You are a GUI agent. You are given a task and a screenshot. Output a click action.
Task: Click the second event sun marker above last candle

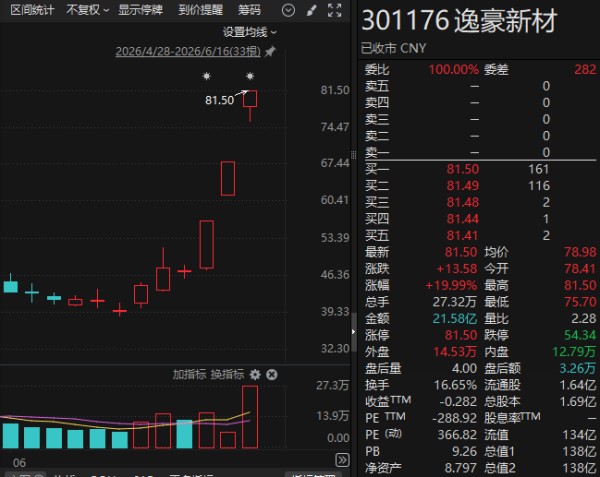pyautogui.click(x=250, y=76)
